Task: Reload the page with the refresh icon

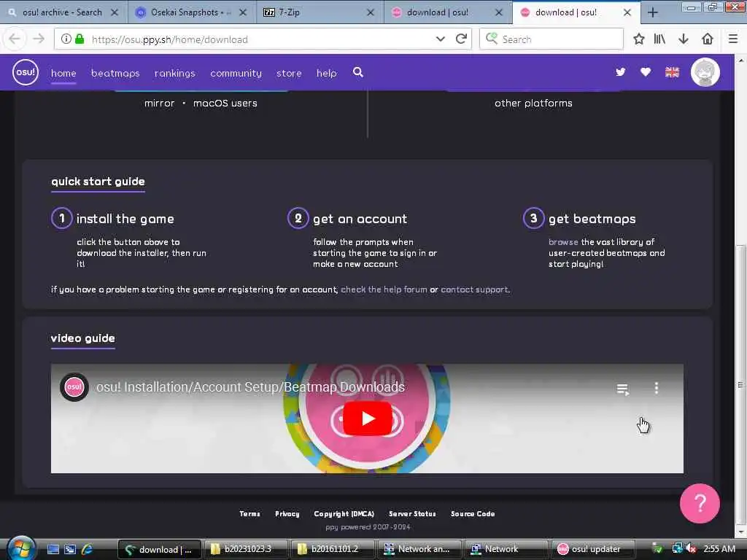Action: click(461, 39)
